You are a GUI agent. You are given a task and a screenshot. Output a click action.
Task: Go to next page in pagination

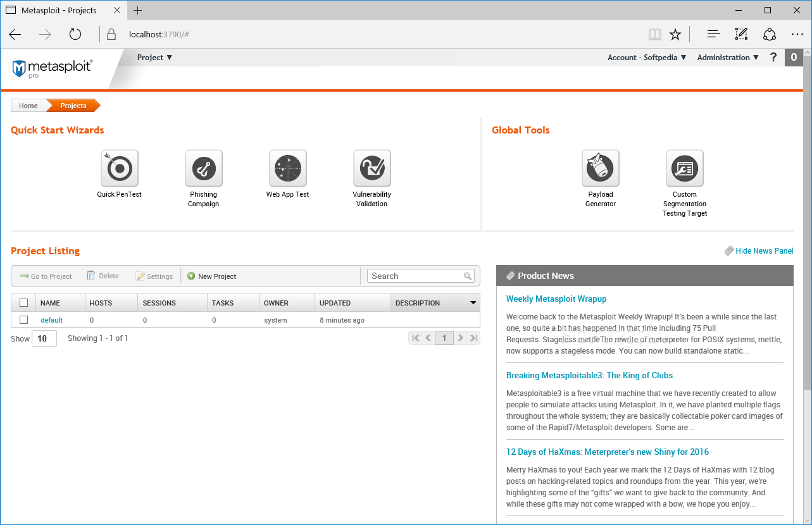(461, 338)
